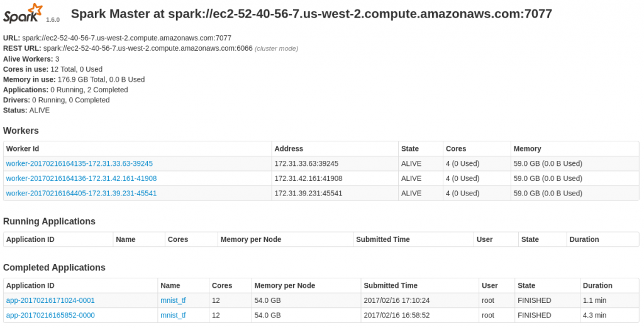
Task: Click ALIVE state of worker 172.31.33.63
Action: point(411,163)
